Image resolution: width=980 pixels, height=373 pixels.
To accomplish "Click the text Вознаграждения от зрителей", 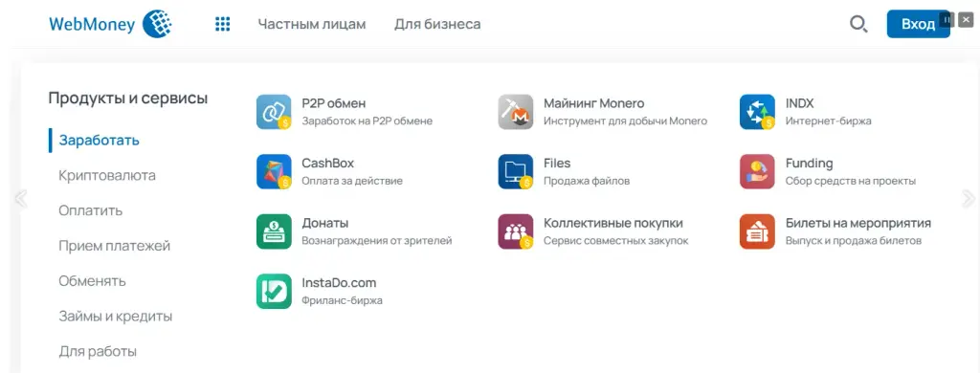I will click(x=377, y=241).
